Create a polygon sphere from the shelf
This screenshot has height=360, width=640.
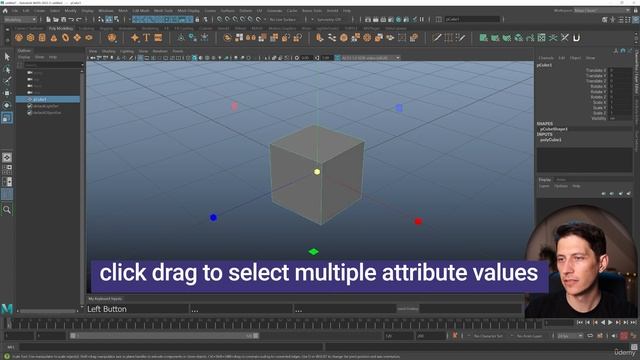(19, 38)
